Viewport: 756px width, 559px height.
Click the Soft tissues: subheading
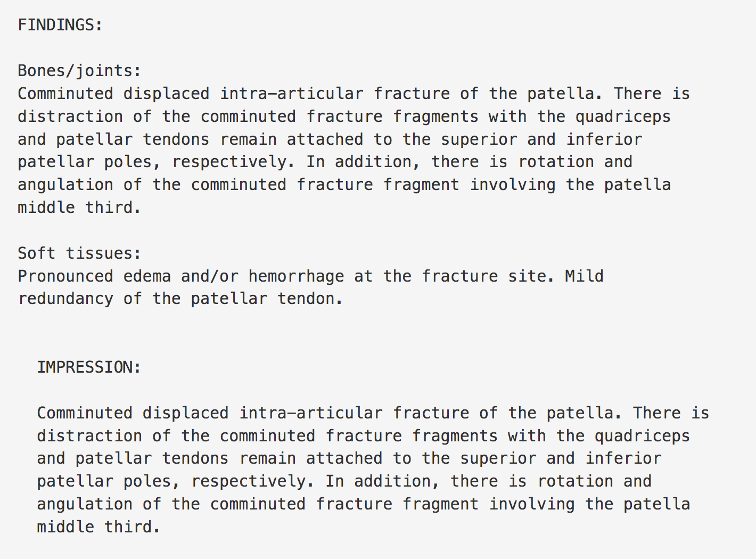click(79, 253)
